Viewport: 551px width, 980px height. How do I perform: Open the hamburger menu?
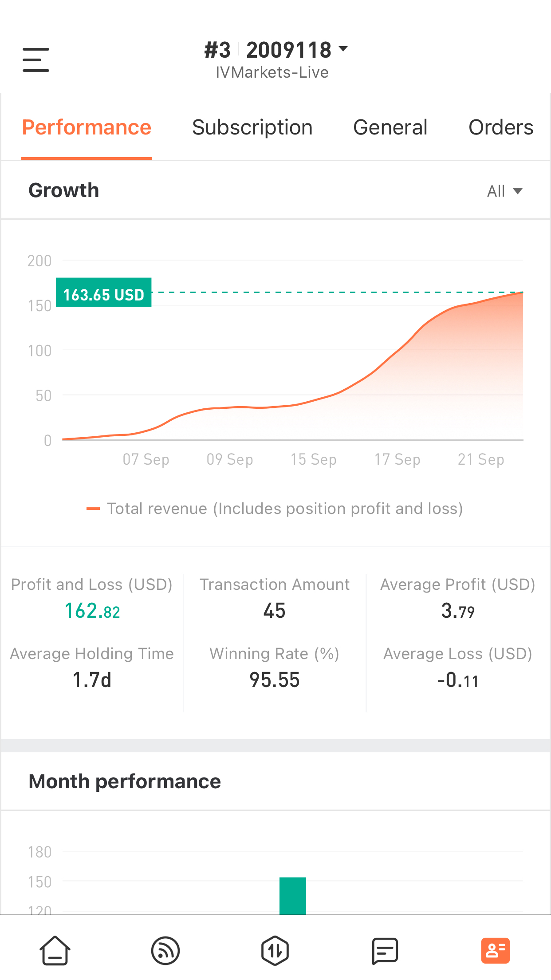coord(36,60)
